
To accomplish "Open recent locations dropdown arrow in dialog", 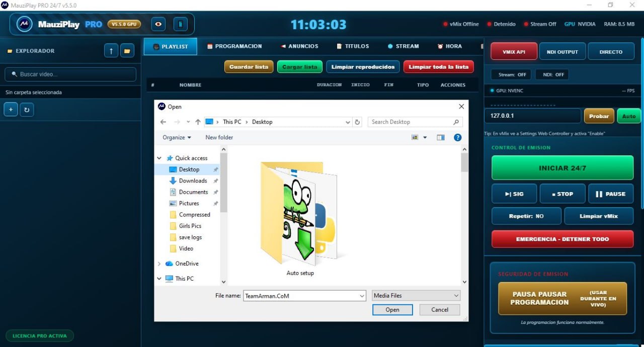I will point(188,122).
